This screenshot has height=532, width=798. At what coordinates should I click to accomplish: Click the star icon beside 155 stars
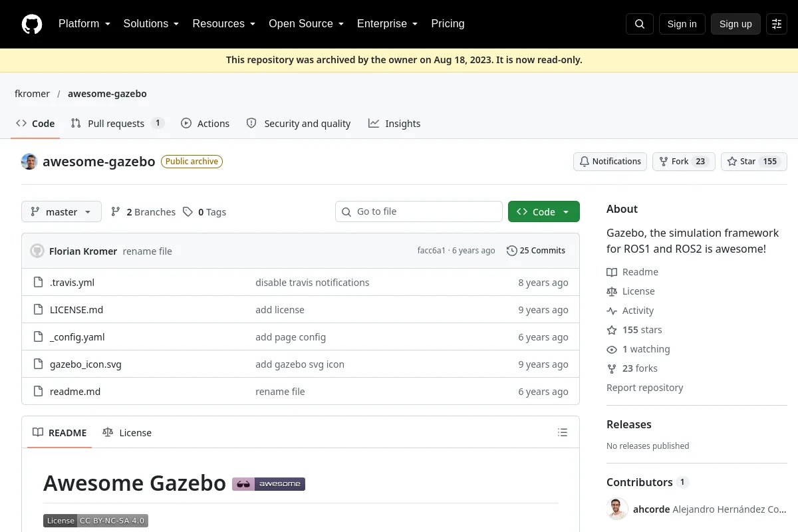pyautogui.click(x=612, y=330)
